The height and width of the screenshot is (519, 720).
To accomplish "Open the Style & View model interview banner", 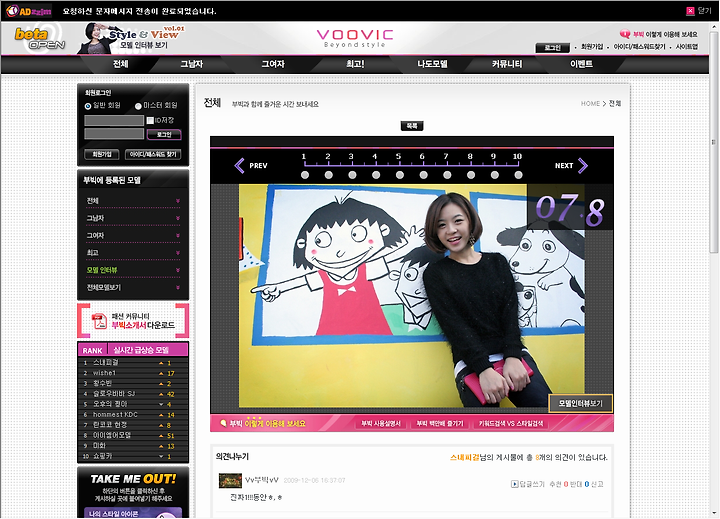I will pos(133,38).
